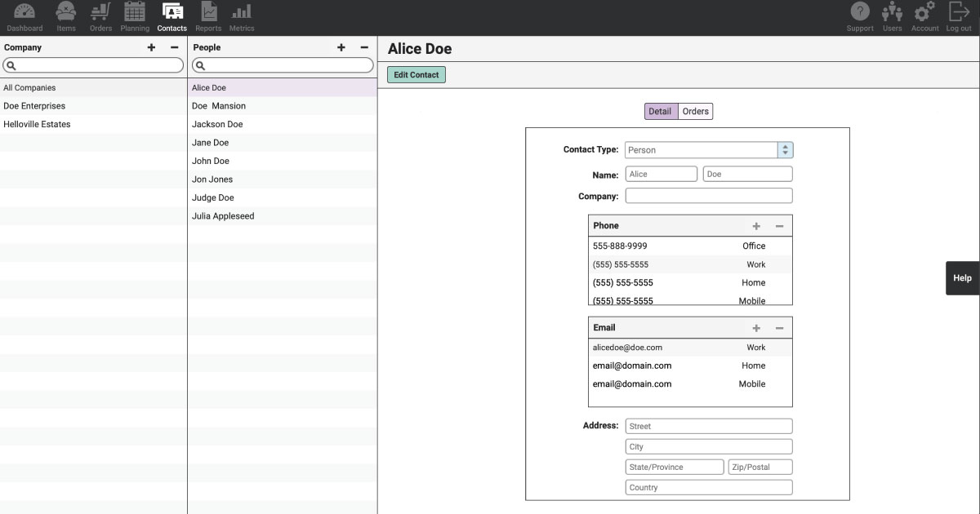This screenshot has width=980, height=514.
Task: Remove email with the minus icon
Action: coord(779,328)
